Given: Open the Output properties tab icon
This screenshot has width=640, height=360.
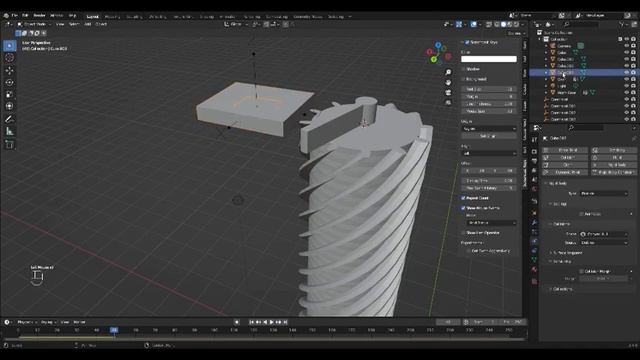Looking at the screenshot, I should point(534,161).
